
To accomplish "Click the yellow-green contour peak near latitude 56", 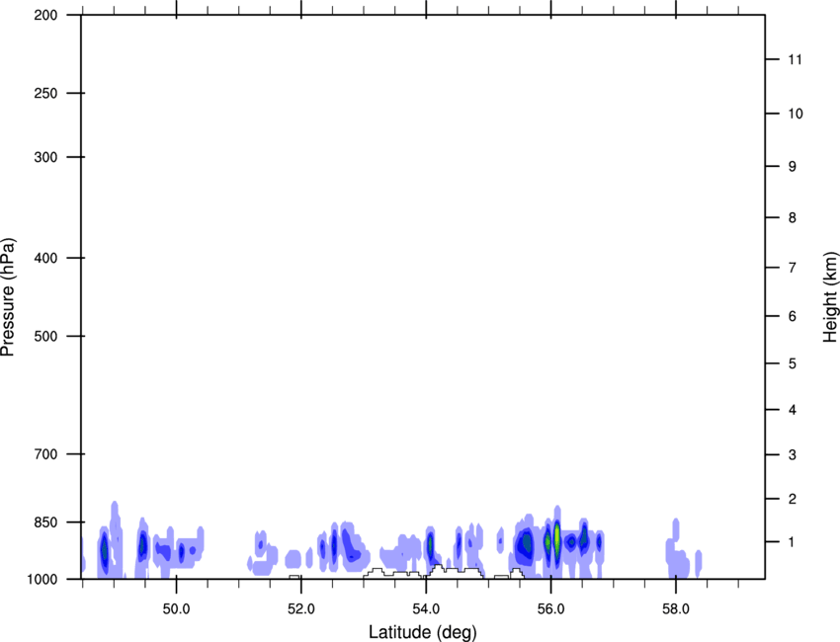I will point(557,535).
